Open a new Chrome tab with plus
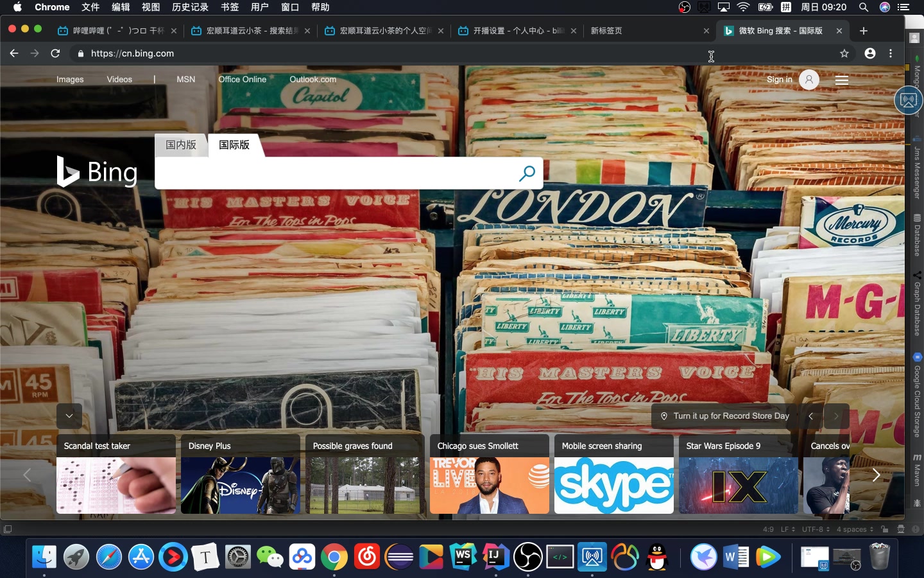 (x=864, y=30)
